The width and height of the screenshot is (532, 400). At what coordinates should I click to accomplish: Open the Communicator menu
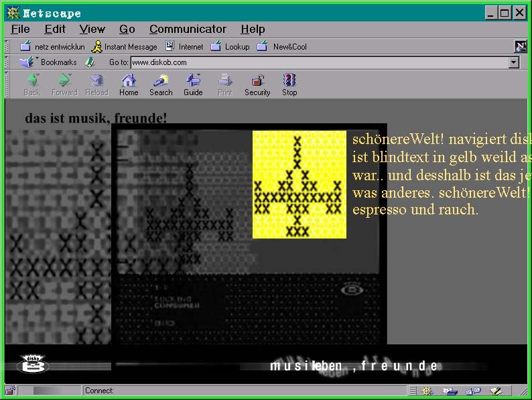(188, 29)
